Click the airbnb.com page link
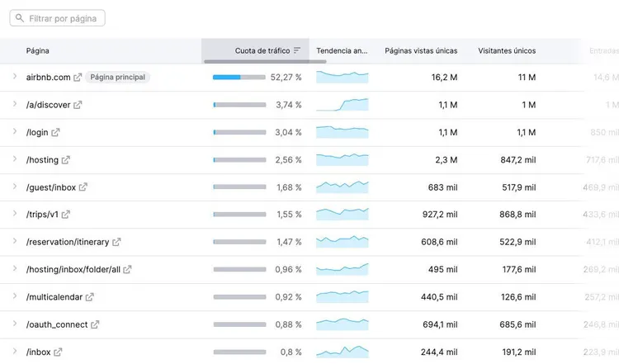Screen dimensions: 619x364 coord(48,78)
